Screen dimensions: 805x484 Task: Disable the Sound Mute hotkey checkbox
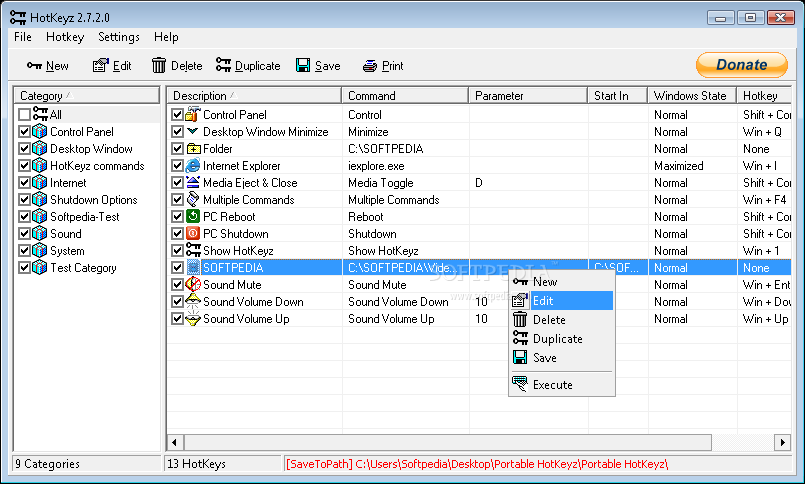(178, 284)
